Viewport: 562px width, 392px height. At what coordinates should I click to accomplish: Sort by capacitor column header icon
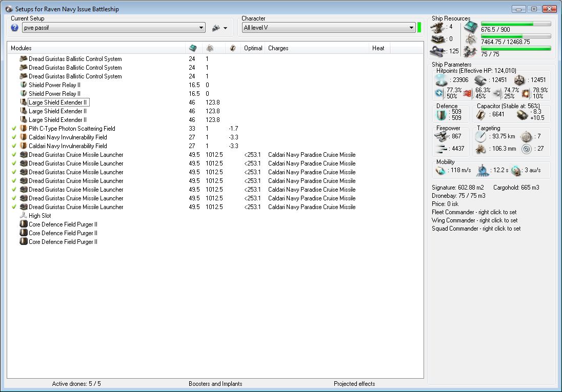tap(233, 48)
